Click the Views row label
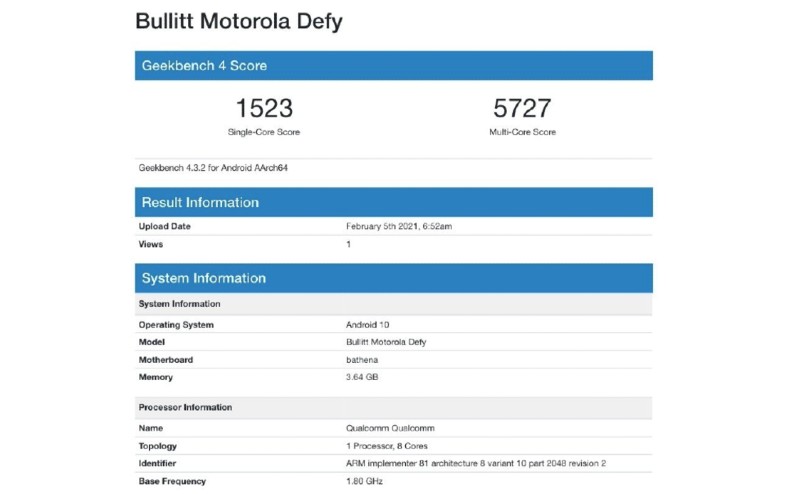The image size is (800, 494). [x=151, y=244]
